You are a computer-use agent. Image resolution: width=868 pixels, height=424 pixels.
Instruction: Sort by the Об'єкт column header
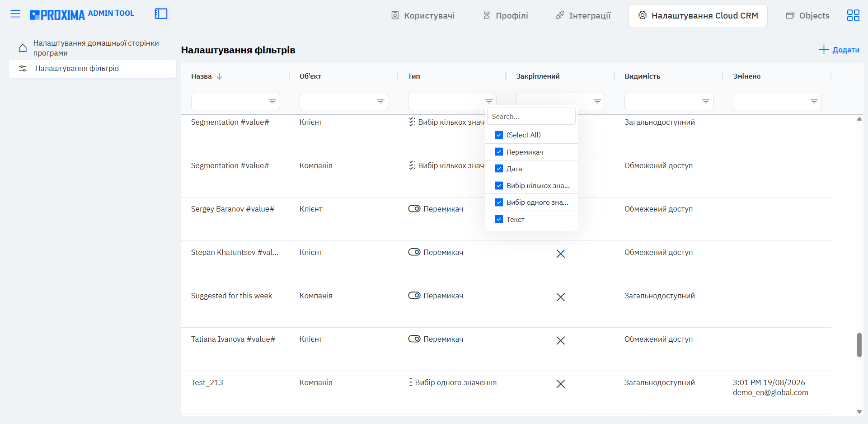pos(310,76)
